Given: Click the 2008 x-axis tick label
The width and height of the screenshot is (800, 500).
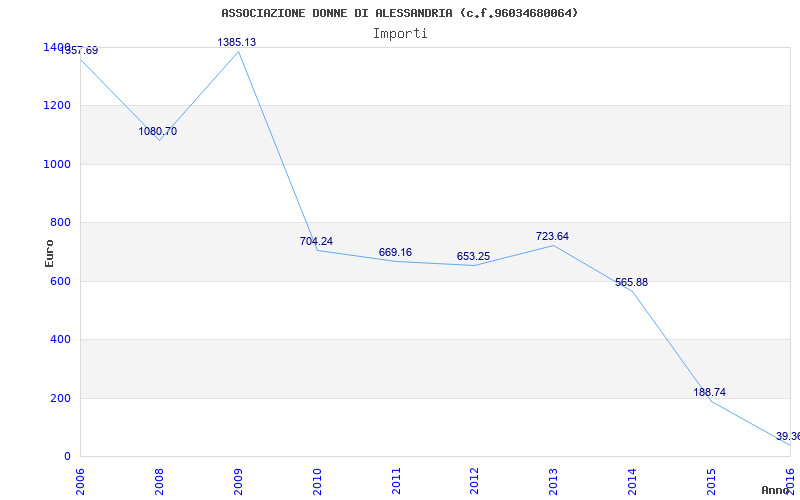Looking at the screenshot, I should click(159, 481).
